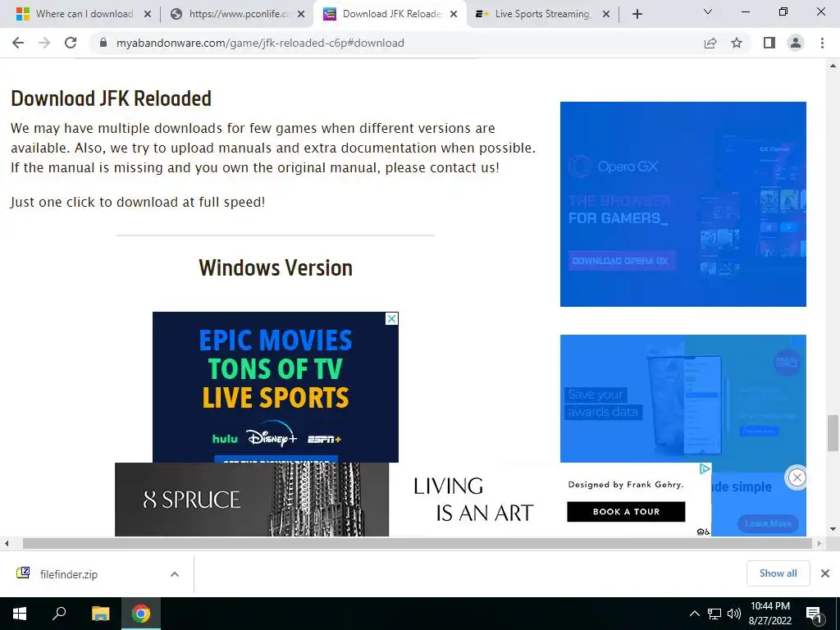Open a new browser tab
This screenshot has height=630, width=840.
(637, 14)
